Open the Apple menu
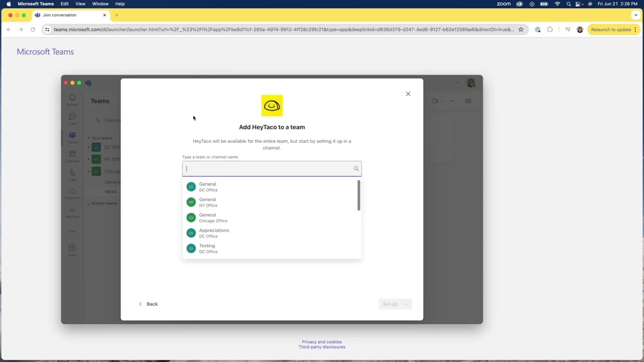The height and width of the screenshot is (362, 644). click(x=9, y=4)
